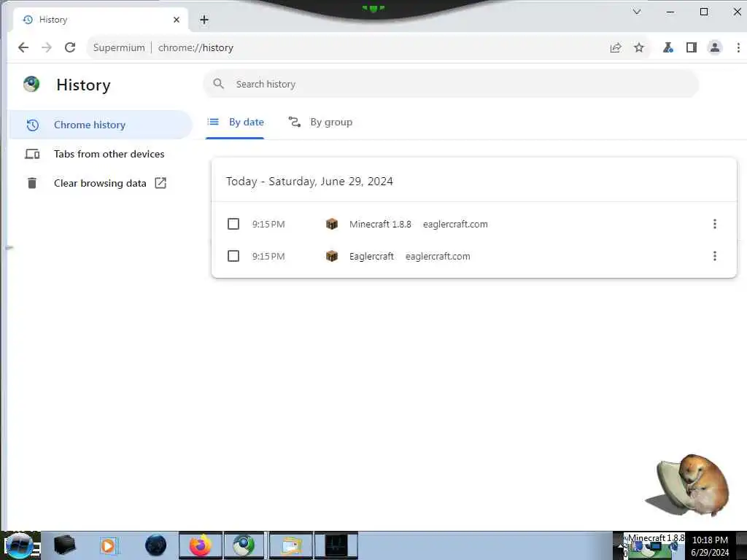The height and width of the screenshot is (560, 747).
Task: Focus the Search history field
Action: pos(451,84)
